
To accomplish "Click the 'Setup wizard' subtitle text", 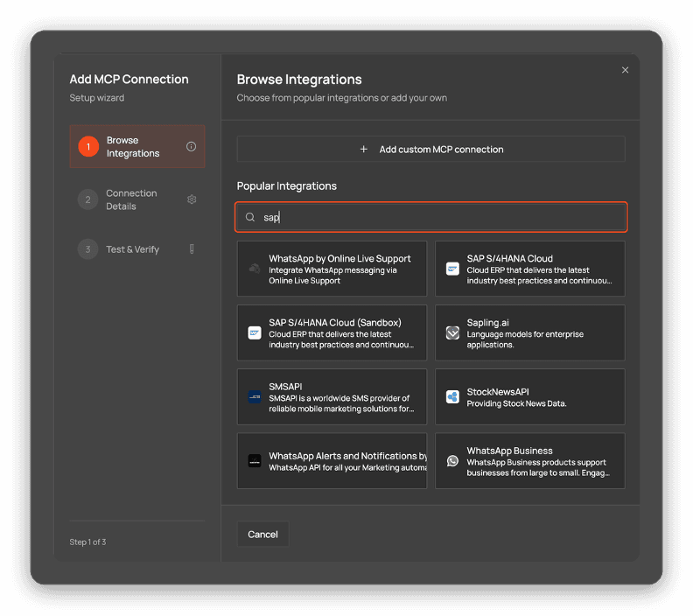I will click(x=97, y=98).
